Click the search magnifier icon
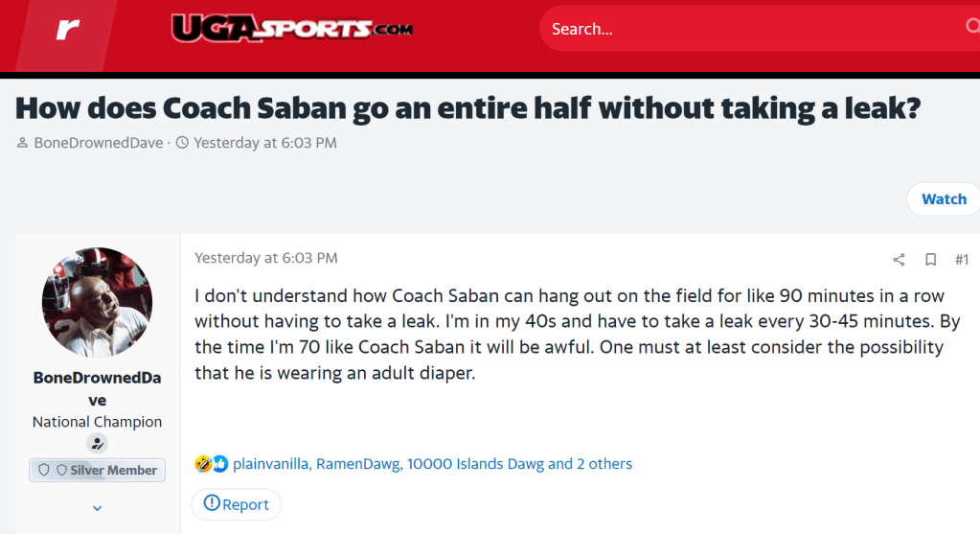This screenshot has height=534, width=980. (972, 28)
